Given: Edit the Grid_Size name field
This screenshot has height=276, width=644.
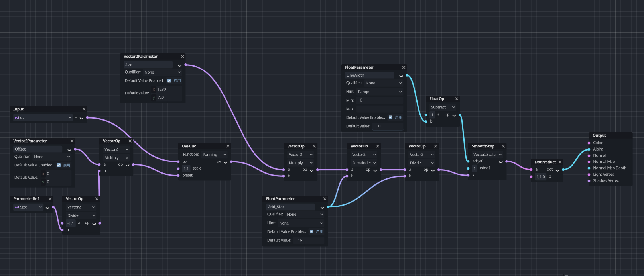Looking at the screenshot, I should [291, 207].
